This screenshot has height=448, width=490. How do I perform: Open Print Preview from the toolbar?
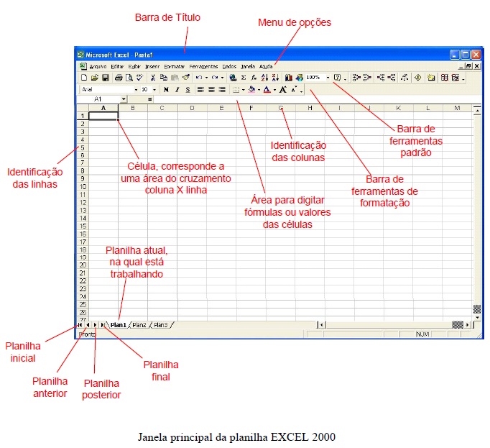pyautogui.click(x=129, y=78)
